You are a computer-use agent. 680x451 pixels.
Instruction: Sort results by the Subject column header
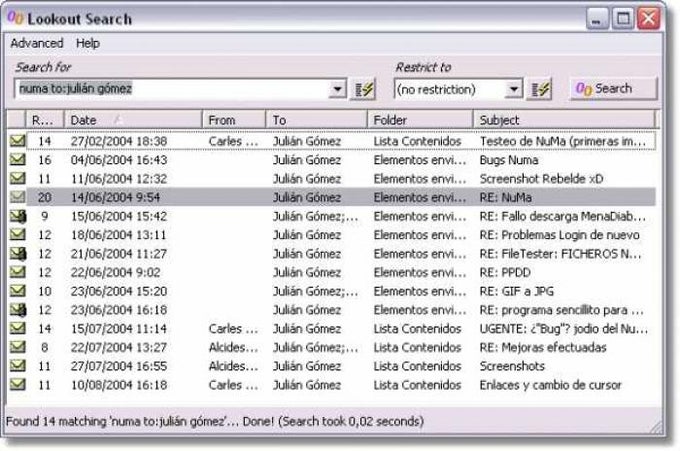564,120
